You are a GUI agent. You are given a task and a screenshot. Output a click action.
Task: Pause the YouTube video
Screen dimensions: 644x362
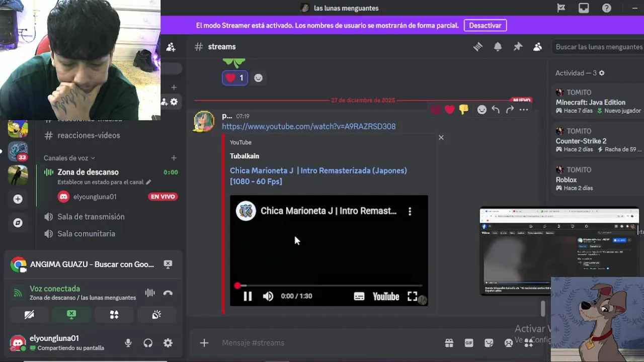click(248, 296)
